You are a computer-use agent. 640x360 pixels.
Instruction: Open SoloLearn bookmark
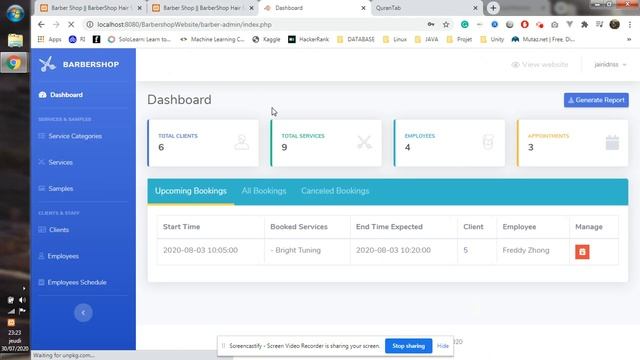tap(139, 39)
